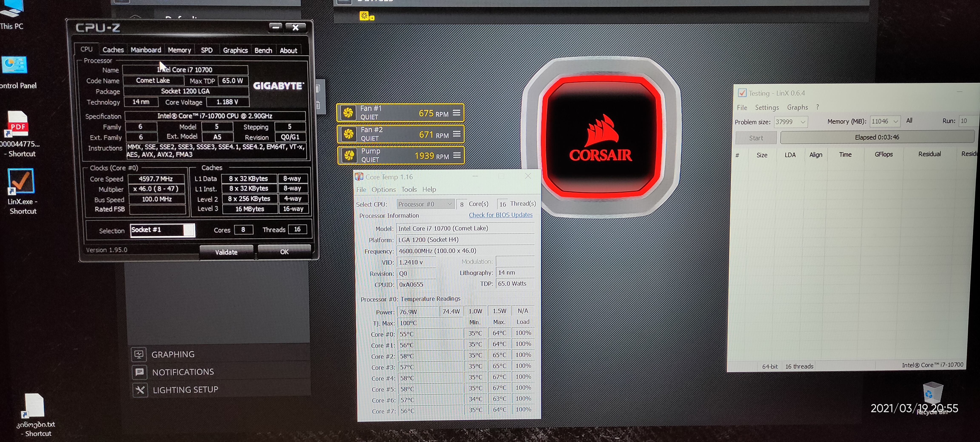Image resolution: width=980 pixels, height=442 pixels.
Task: Open the ? help menu in LinX
Action: pos(817,107)
